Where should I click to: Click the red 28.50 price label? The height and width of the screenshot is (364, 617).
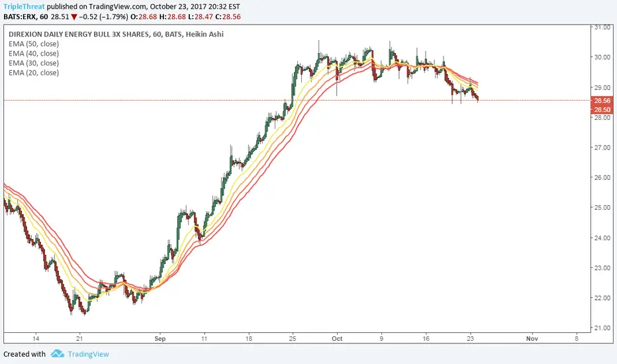pyautogui.click(x=602, y=110)
